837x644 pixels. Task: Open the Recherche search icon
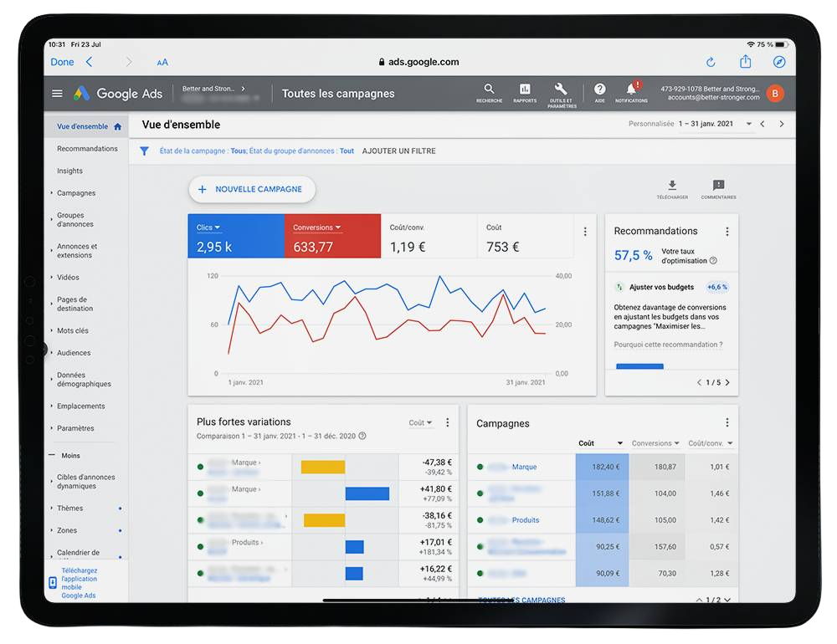(x=489, y=92)
